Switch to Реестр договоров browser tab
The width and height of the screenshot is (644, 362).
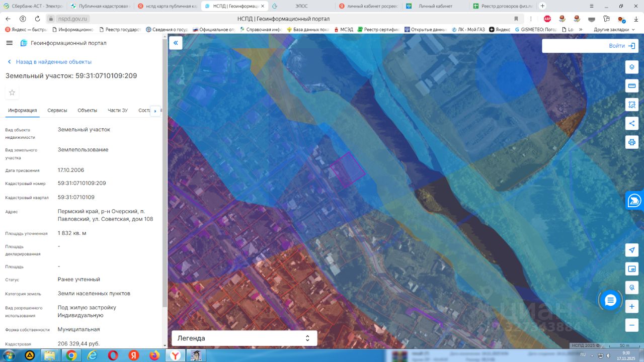(503, 6)
